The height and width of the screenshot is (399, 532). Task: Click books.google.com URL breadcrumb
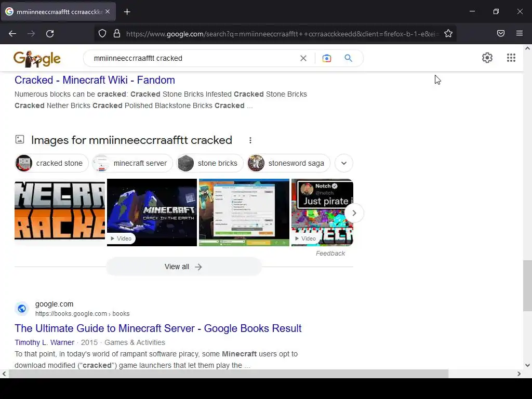point(83,314)
